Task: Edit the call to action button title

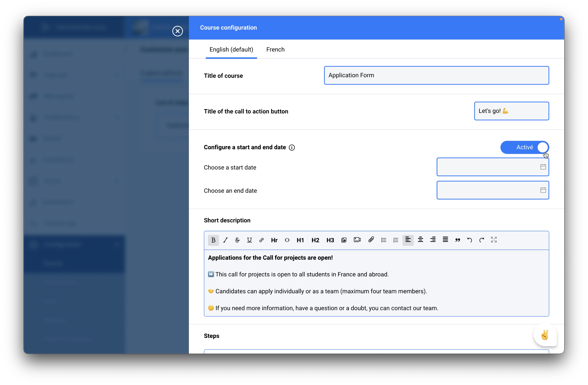Action: pos(511,111)
